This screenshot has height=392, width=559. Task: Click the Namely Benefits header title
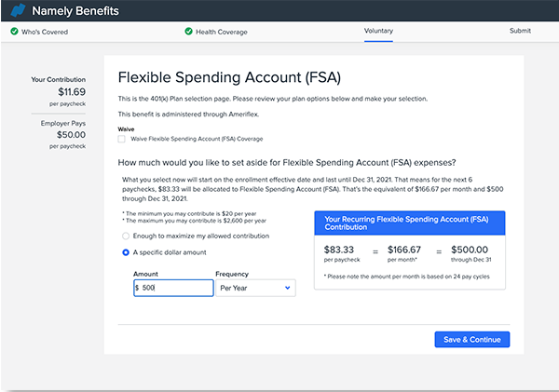click(74, 11)
